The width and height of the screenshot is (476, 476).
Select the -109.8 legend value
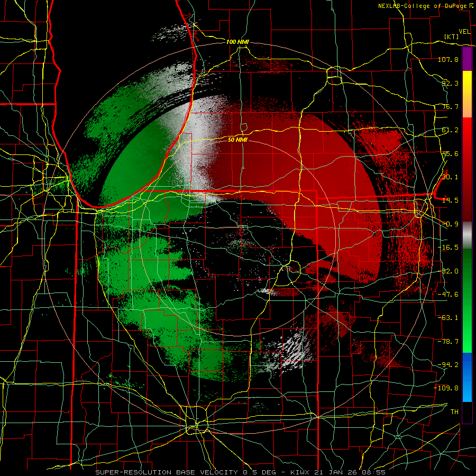tap(446, 388)
